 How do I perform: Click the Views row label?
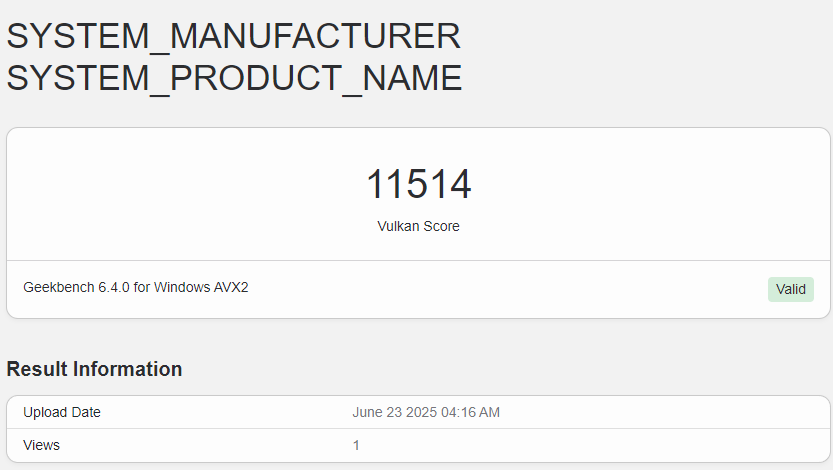pos(41,445)
